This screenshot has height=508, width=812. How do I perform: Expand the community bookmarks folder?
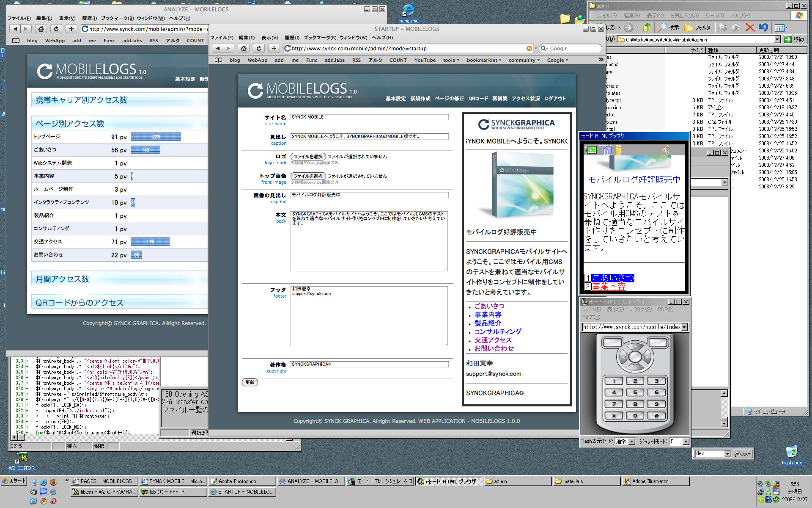point(524,60)
